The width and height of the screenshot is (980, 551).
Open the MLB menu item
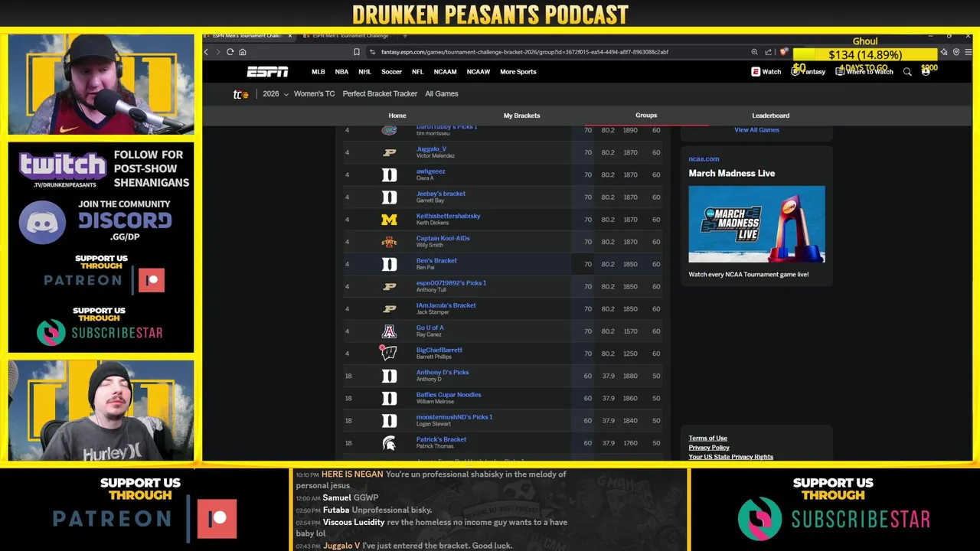(318, 72)
